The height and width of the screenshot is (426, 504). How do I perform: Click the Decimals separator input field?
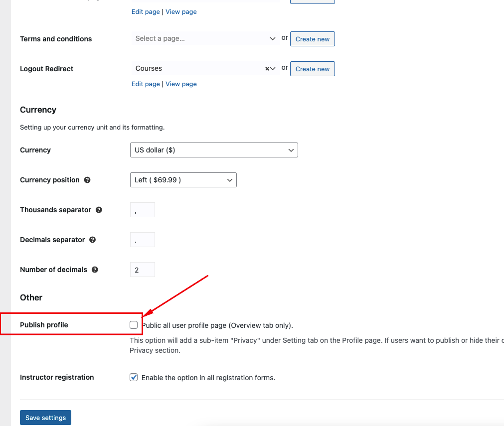(143, 240)
